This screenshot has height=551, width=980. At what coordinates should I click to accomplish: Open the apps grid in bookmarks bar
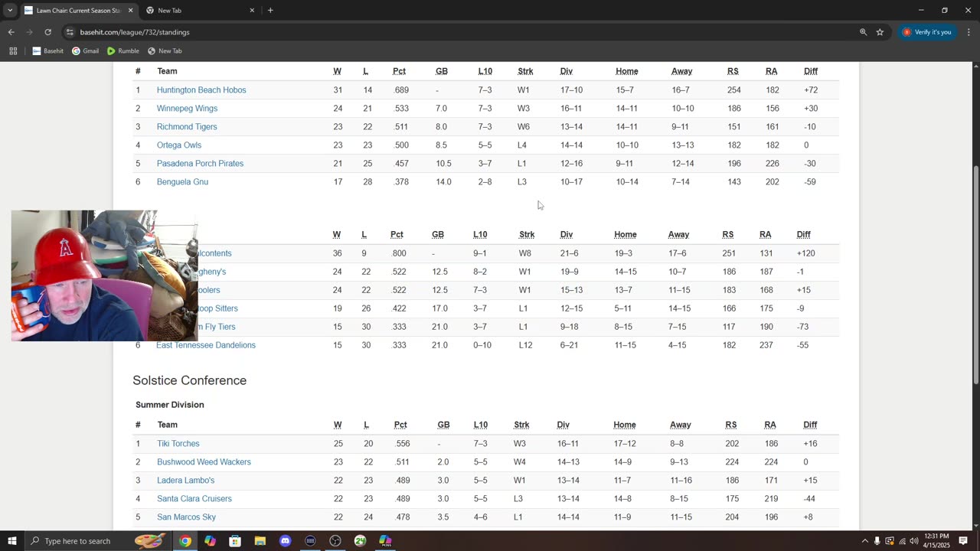[13, 51]
